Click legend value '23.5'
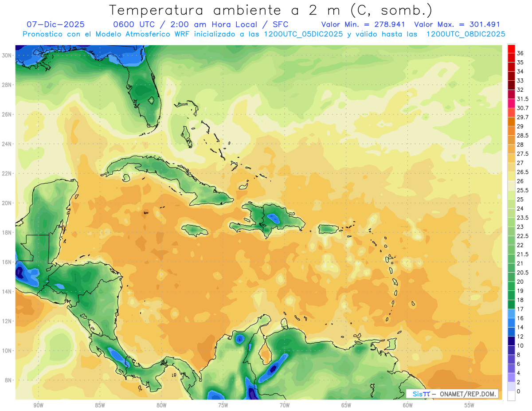The width and height of the screenshot is (532, 411). (523, 218)
